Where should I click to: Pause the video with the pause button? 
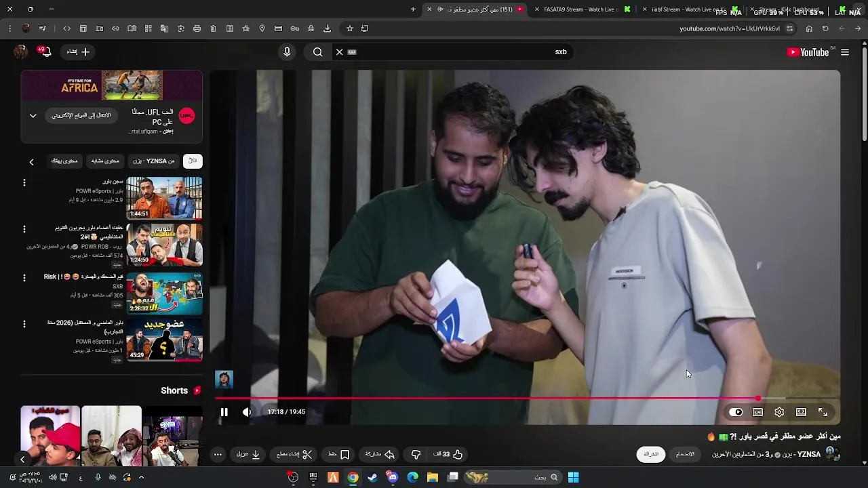tap(224, 412)
